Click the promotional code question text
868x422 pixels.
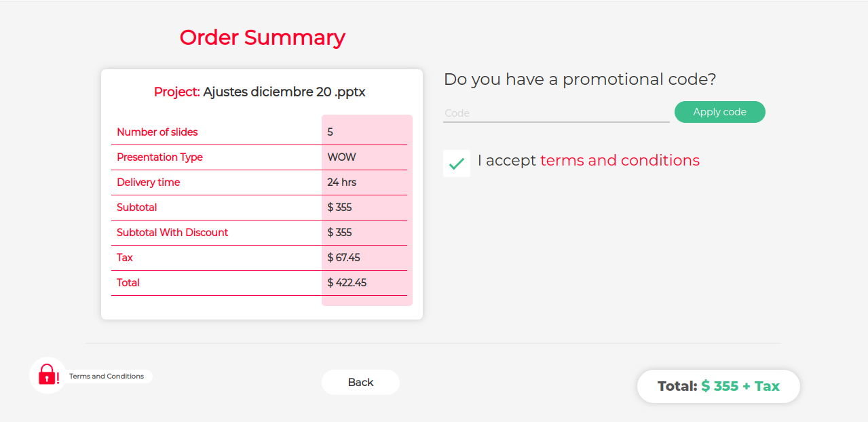coord(580,79)
